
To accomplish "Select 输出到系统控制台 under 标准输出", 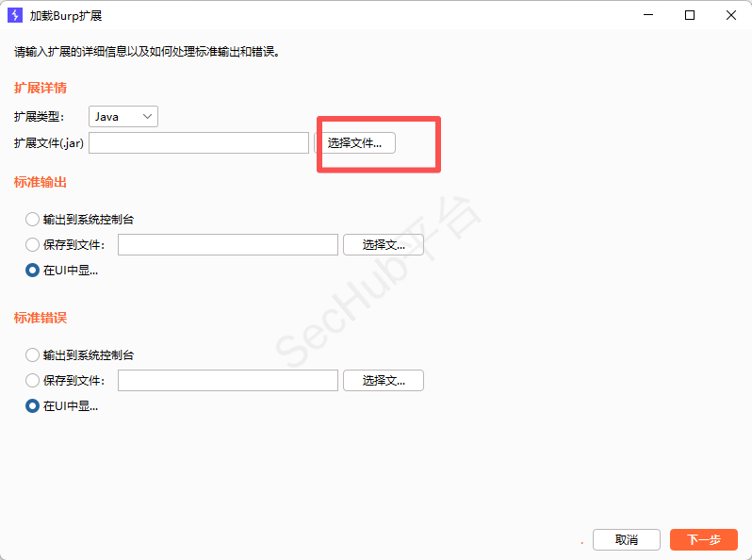I will click(33, 220).
